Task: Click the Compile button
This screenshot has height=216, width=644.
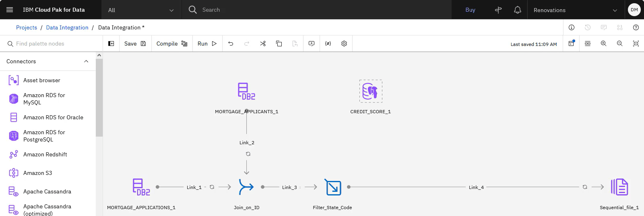Action: pos(172,44)
